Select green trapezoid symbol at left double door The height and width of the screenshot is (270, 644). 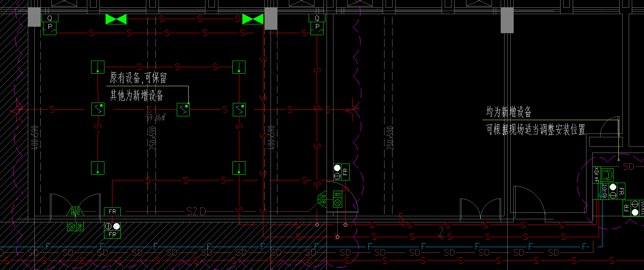pos(75,211)
